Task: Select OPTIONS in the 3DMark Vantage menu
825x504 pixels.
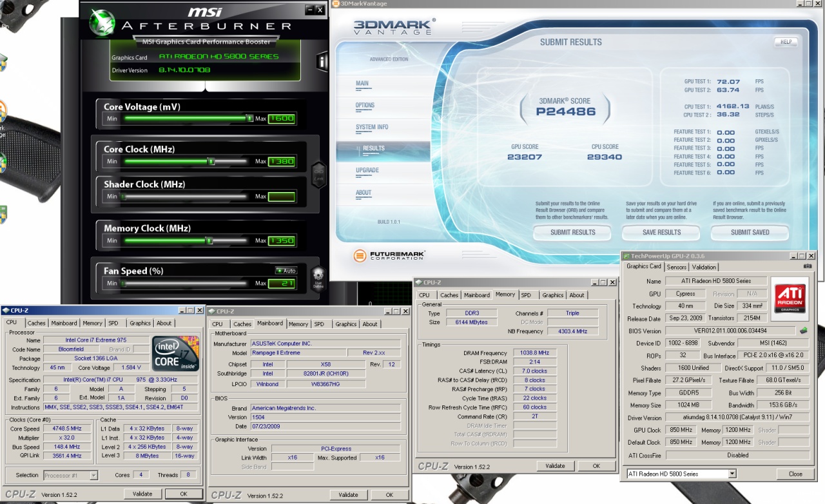Action: click(x=365, y=105)
